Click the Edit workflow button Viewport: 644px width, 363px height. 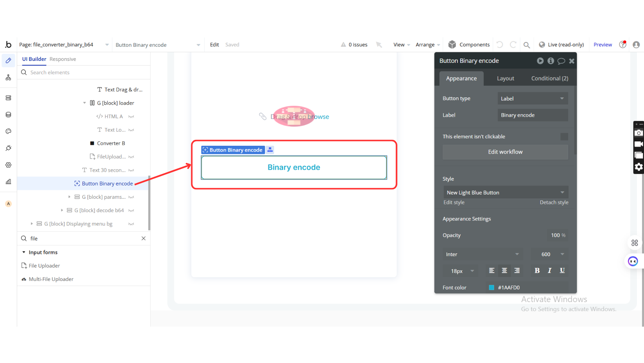(505, 152)
